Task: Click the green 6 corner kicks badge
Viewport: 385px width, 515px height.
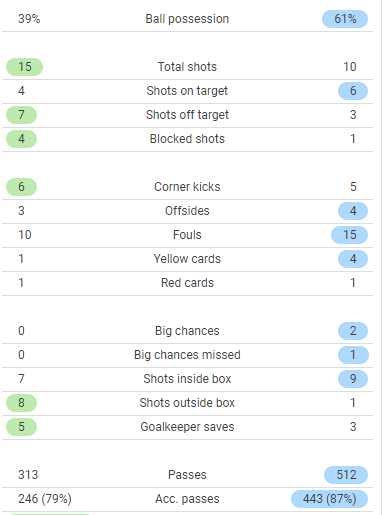Action: pyautogui.click(x=21, y=187)
